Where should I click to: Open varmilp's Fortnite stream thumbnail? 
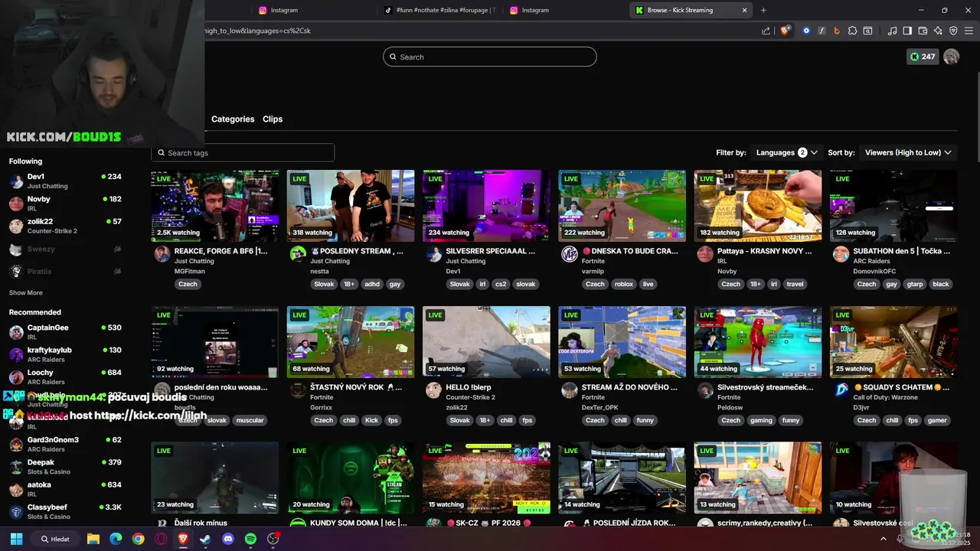[x=622, y=206]
